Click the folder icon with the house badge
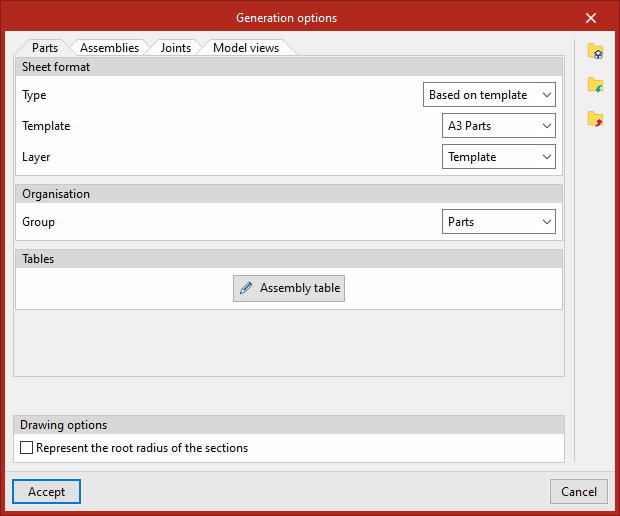Image resolution: width=620 pixels, height=516 pixels. point(595,51)
